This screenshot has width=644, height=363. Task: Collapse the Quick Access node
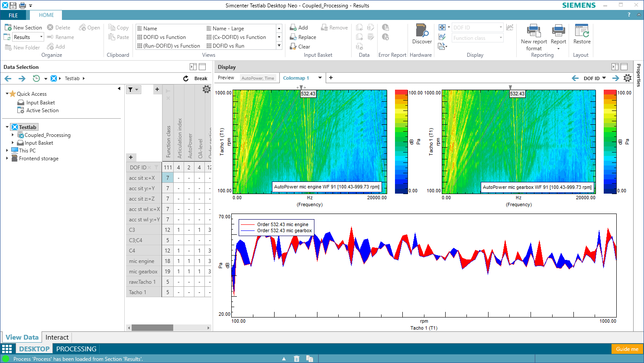(x=7, y=94)
